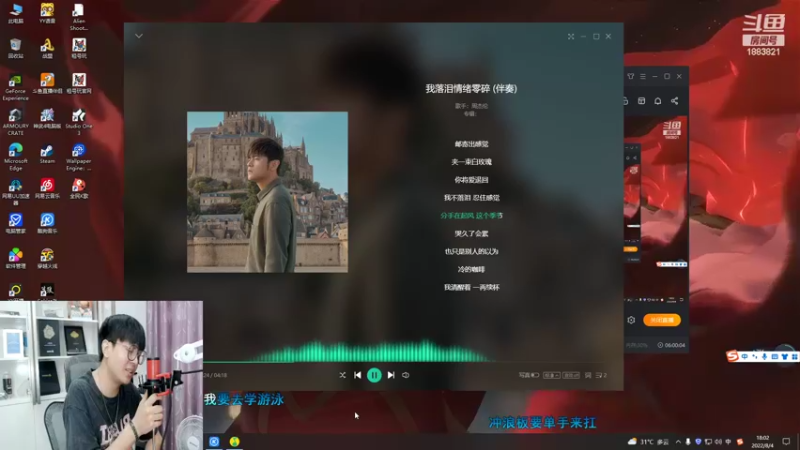Open notifications bell in Douyu window
800x450 pixels.
point(658,101)
